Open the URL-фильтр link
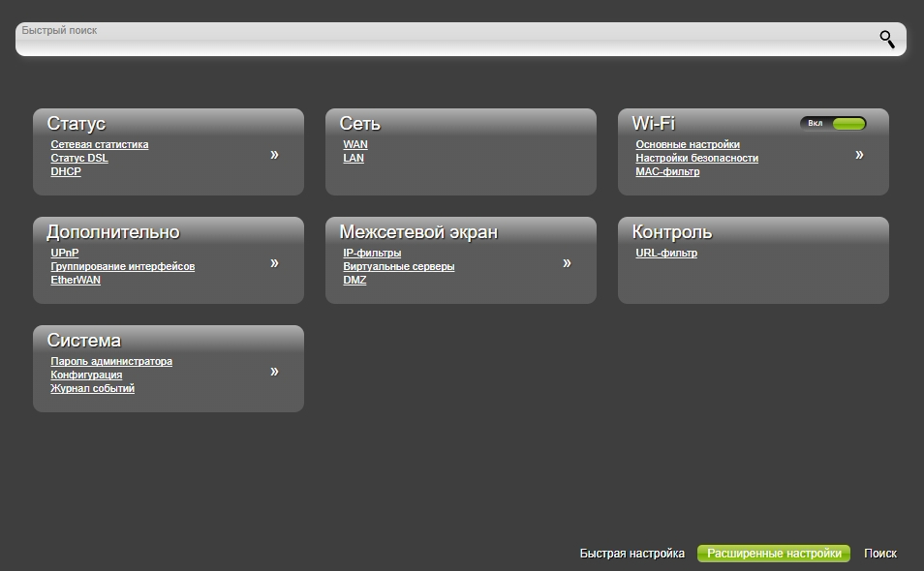Screen dimensions: 924x571 pyautogui.click(x=666, y=254)
